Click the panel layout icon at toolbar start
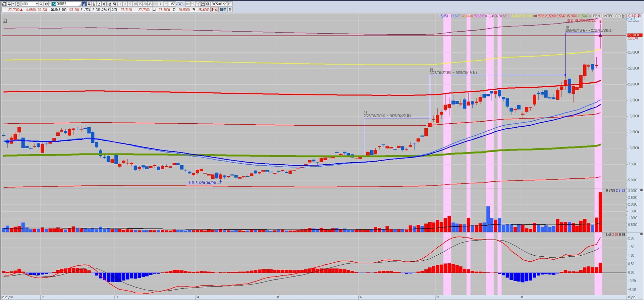 pyautogui.click(x=4, y=4)
